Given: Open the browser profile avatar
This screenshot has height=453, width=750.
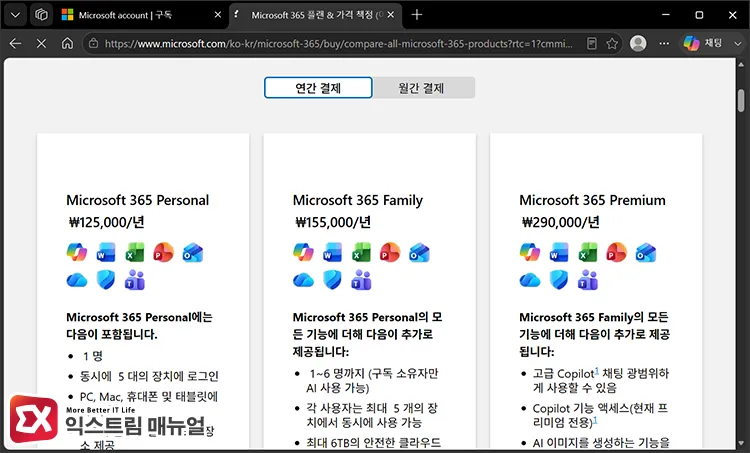Looking at the screenshot, I should 638,43.
